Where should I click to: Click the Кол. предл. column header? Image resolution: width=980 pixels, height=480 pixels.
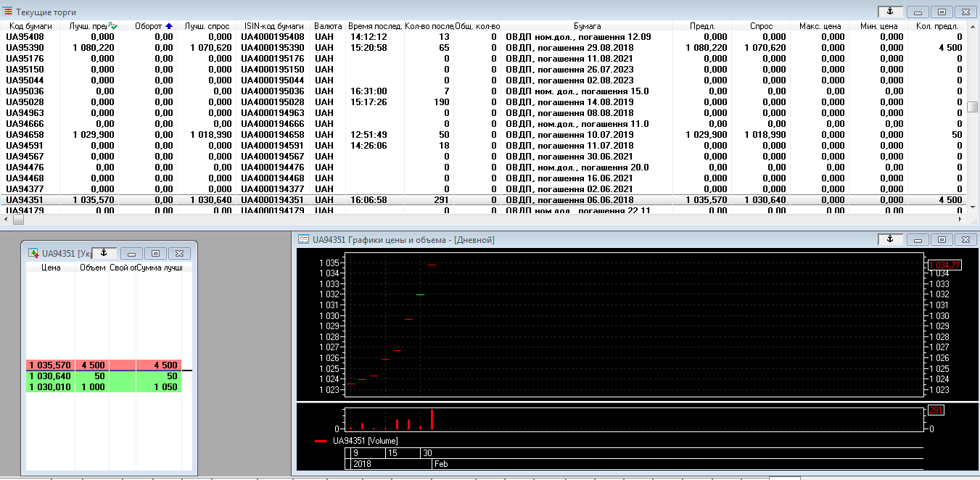click(x=936, y=26)
